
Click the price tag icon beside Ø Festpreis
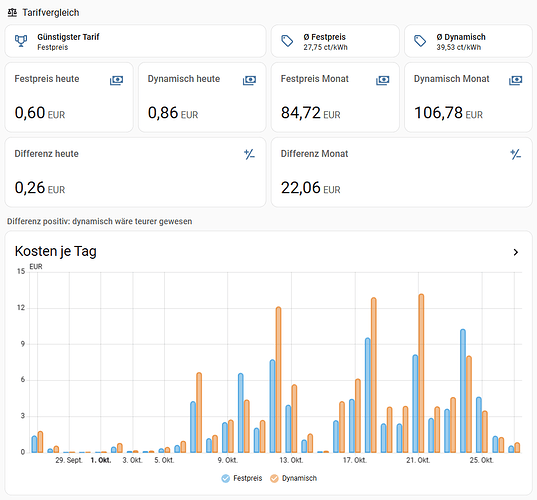[x=287, y=41]
